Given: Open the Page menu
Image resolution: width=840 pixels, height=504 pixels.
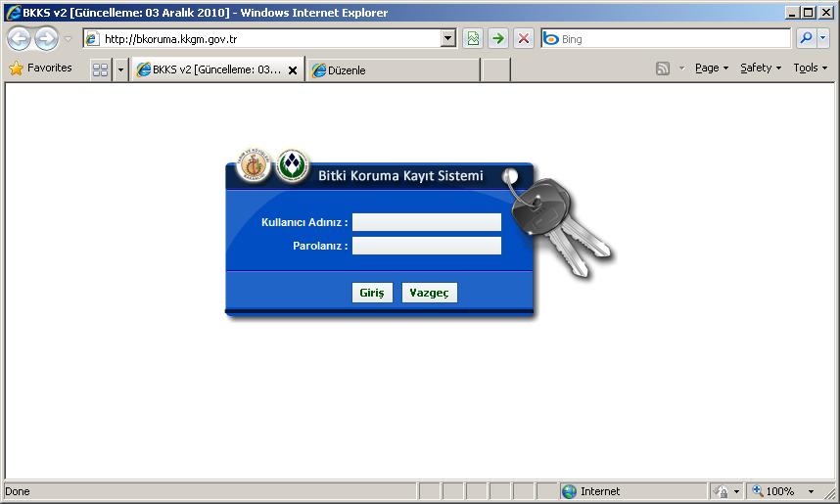Looking at the screenshot, I should point(711,69).
